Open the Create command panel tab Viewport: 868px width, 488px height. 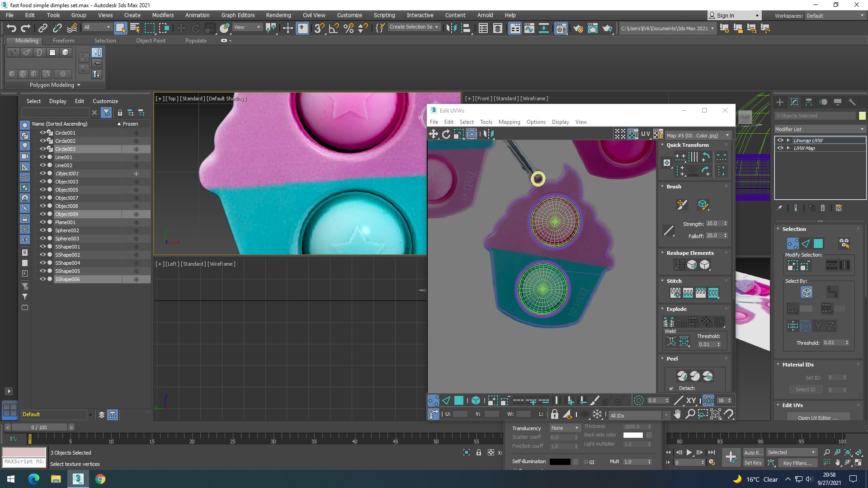point(779,102)
